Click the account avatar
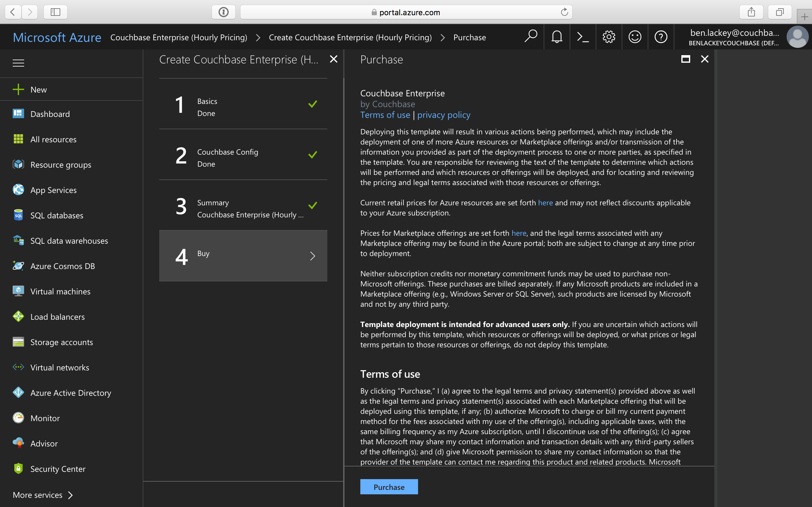 pyautogui.click(x=798, y=37)
